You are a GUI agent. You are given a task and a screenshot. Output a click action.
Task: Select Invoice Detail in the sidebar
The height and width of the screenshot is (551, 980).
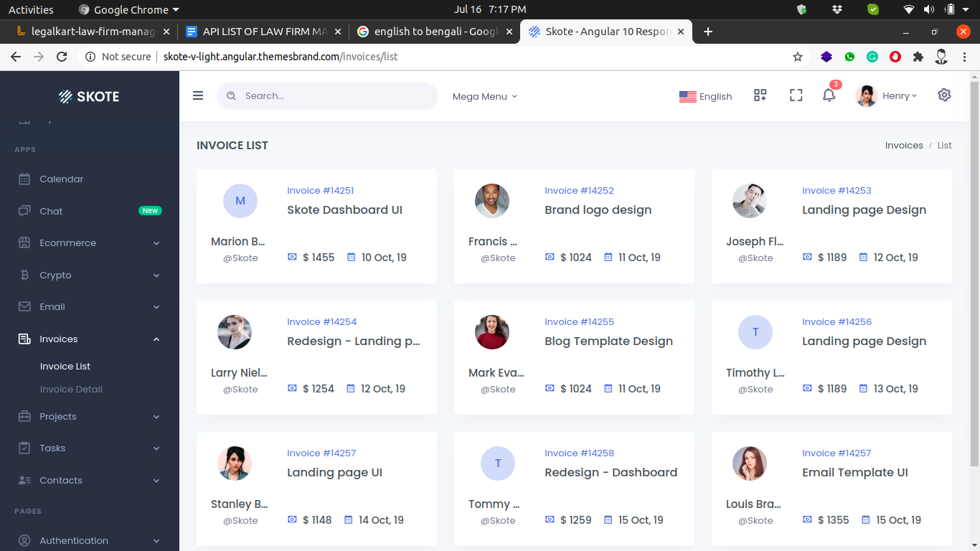click(71, 390)
